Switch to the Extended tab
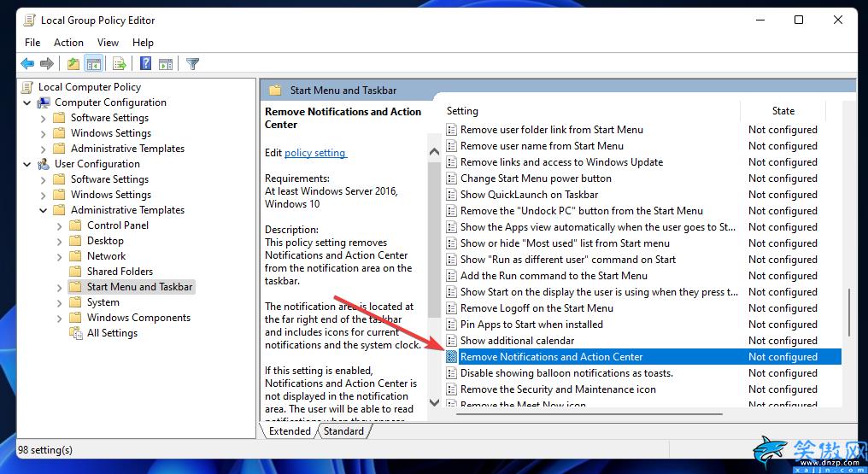 click(x=290, y=430)
